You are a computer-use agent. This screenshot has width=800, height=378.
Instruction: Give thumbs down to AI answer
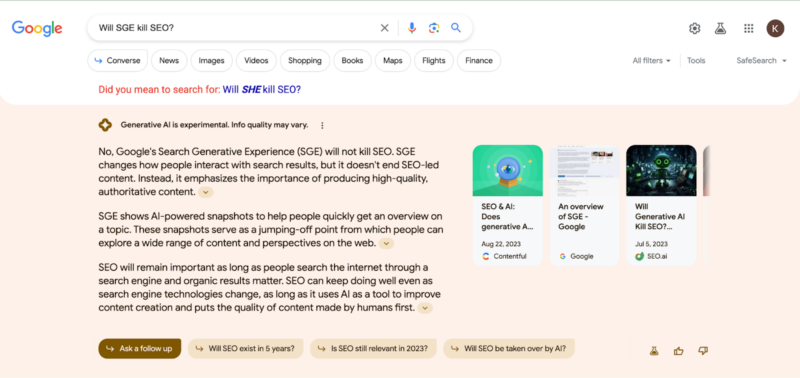703,350
